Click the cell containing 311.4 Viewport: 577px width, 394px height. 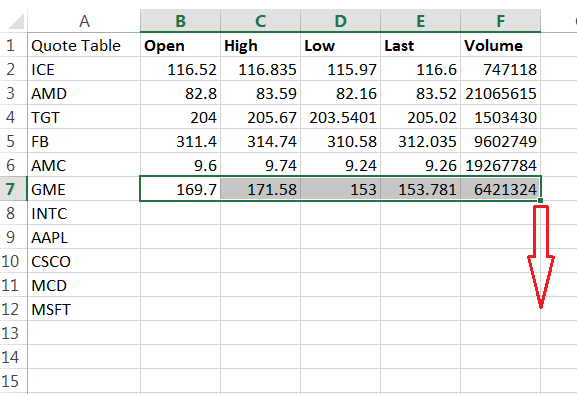coord(180,141)
